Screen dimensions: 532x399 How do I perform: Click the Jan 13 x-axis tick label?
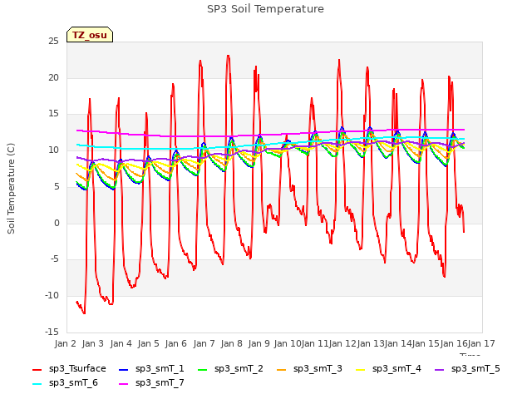click(371, 343)
